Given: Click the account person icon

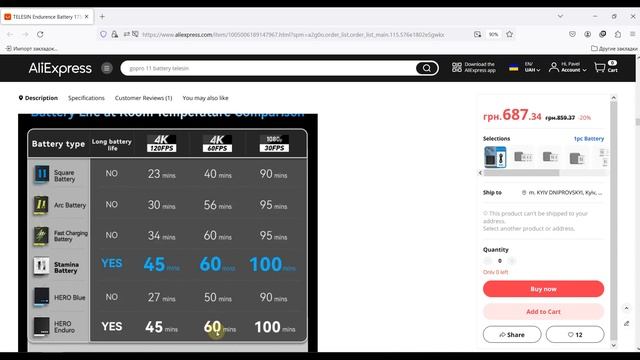Looking at the screenshot, I should (553, 67).
